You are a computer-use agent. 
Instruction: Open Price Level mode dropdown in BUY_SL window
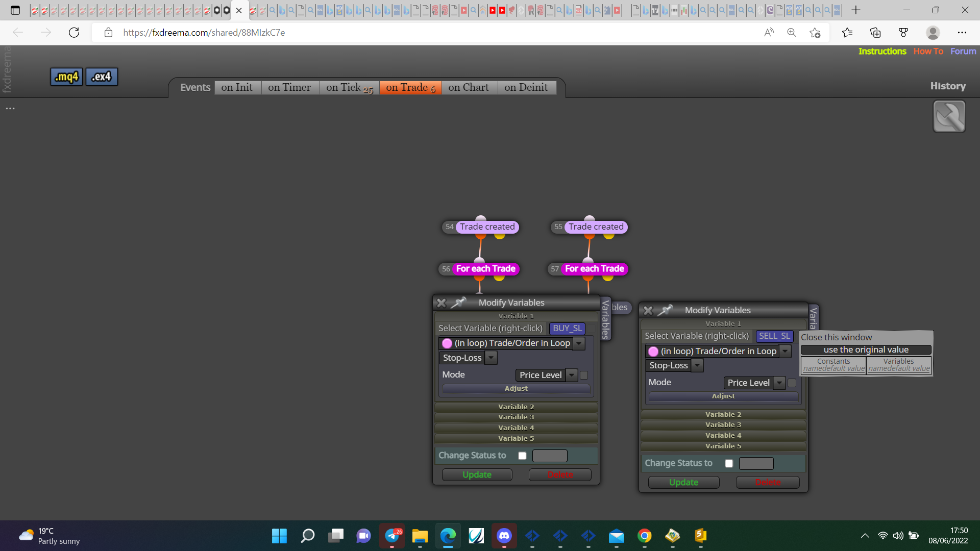[572, 375]
